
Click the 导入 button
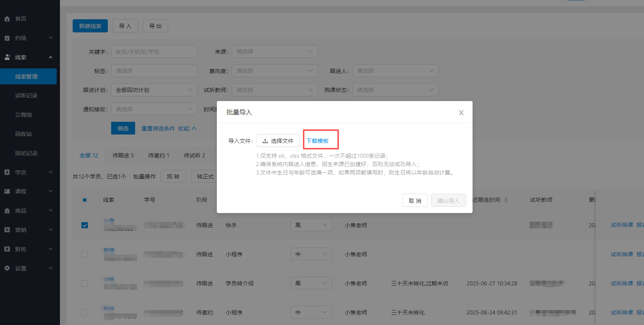tap(125, 26)
